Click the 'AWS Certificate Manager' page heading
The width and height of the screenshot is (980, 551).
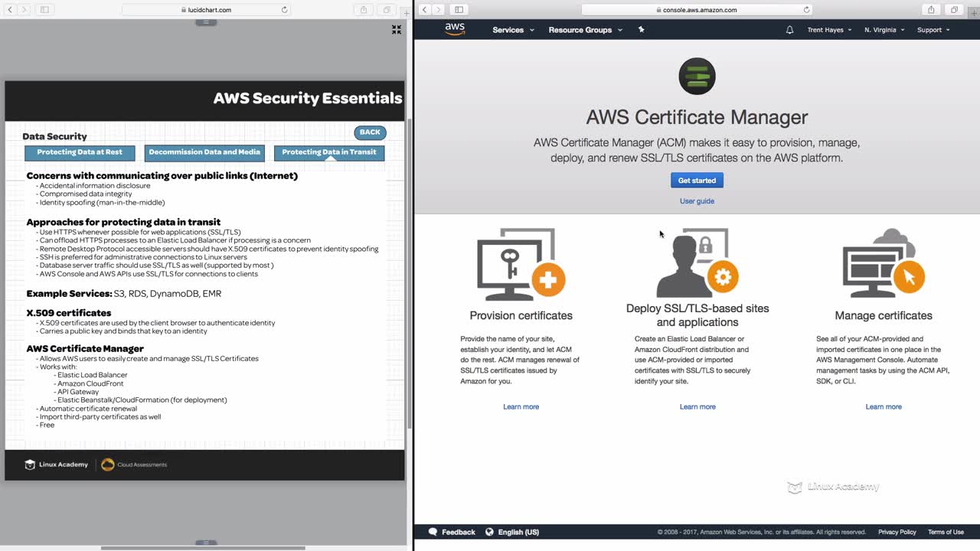[697, 117]
